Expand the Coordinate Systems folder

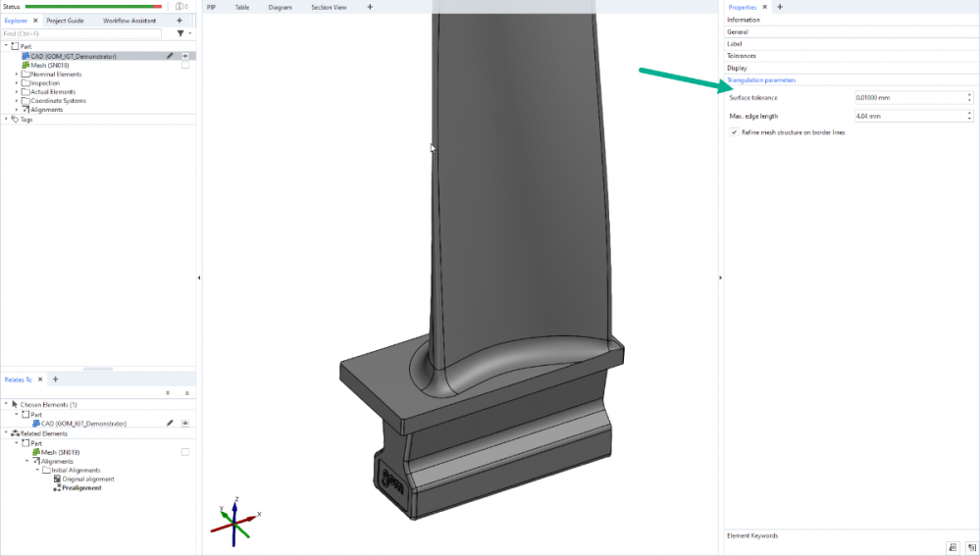click(x=17, y=101)
